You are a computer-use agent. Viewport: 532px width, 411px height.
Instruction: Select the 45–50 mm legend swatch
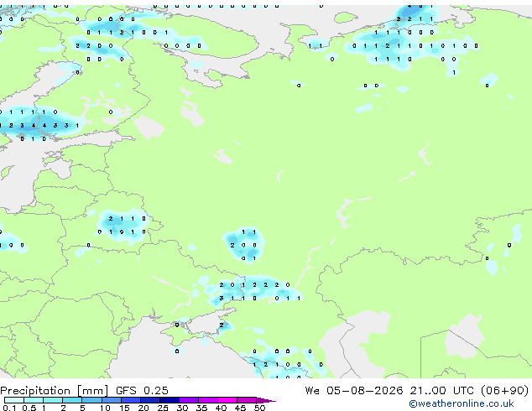[247, 400]
